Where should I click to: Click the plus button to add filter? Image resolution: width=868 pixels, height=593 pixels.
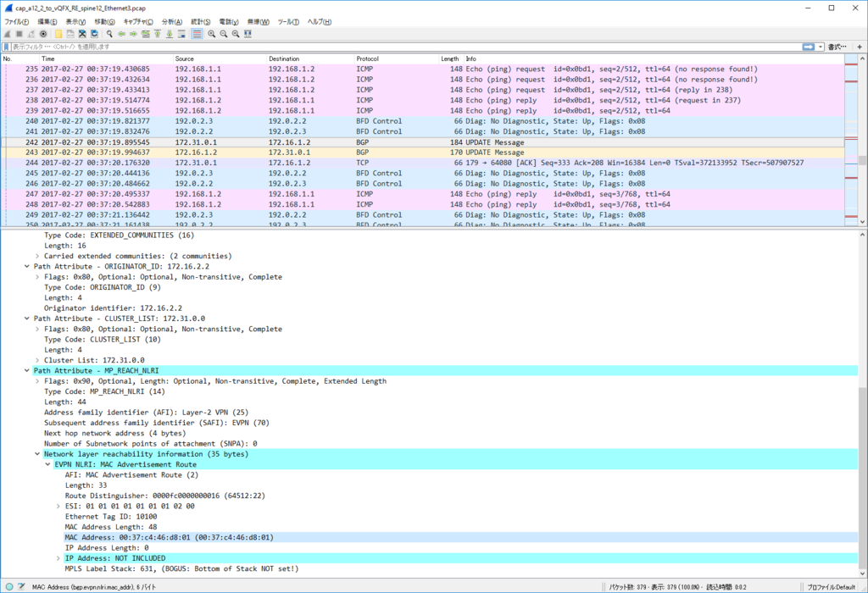860,47
